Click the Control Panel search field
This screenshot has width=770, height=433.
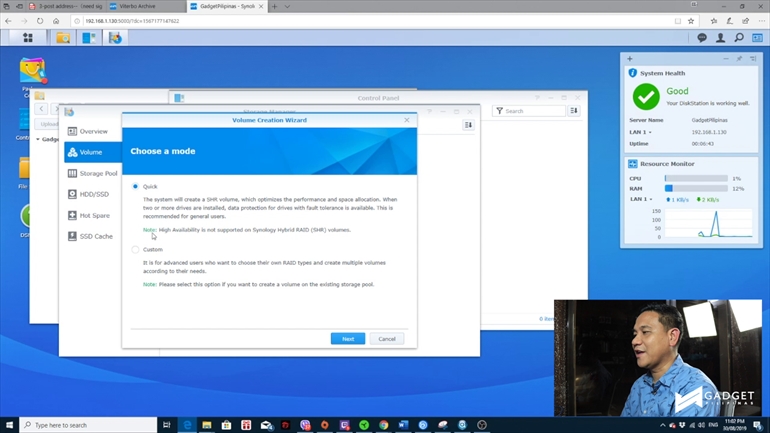click(x=529, y=111)
